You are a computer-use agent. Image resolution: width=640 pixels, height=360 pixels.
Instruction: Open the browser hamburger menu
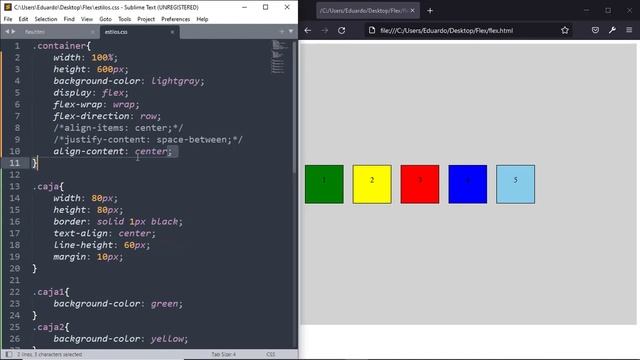(629, 30)
